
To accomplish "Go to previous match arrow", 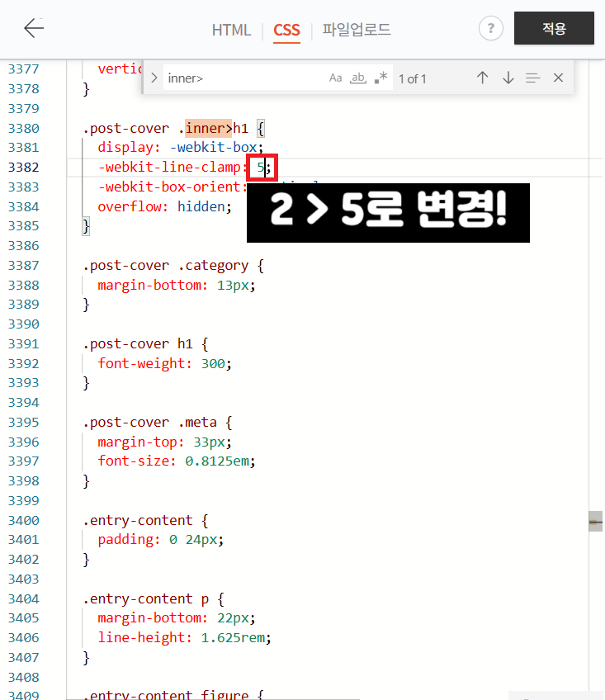I will pos(482,78).
